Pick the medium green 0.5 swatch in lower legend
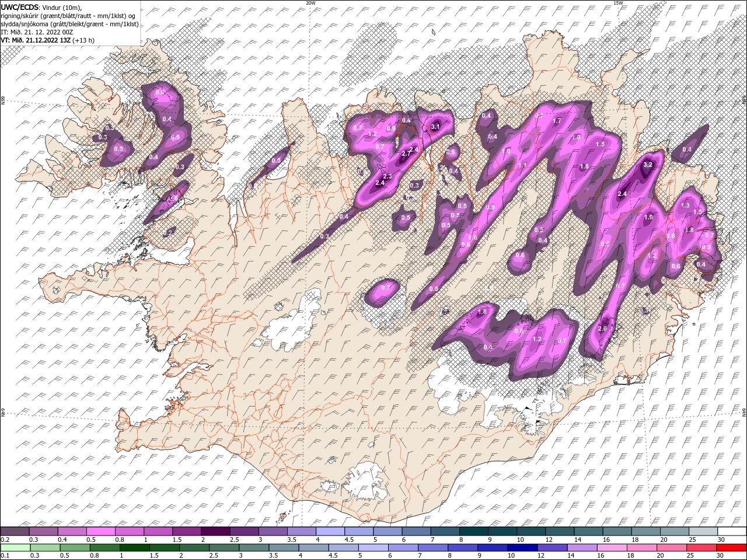Screen dimensions: 747x560 click(75, 548)
